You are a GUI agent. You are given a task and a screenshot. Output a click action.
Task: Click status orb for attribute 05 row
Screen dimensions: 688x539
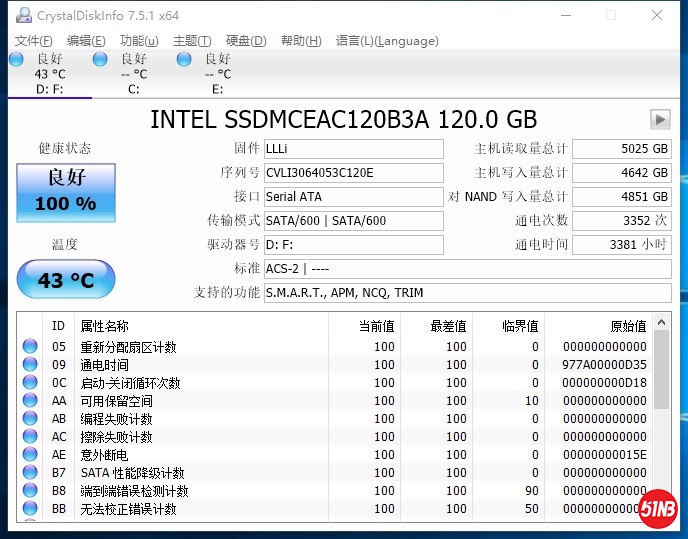[x=30, y=347]
